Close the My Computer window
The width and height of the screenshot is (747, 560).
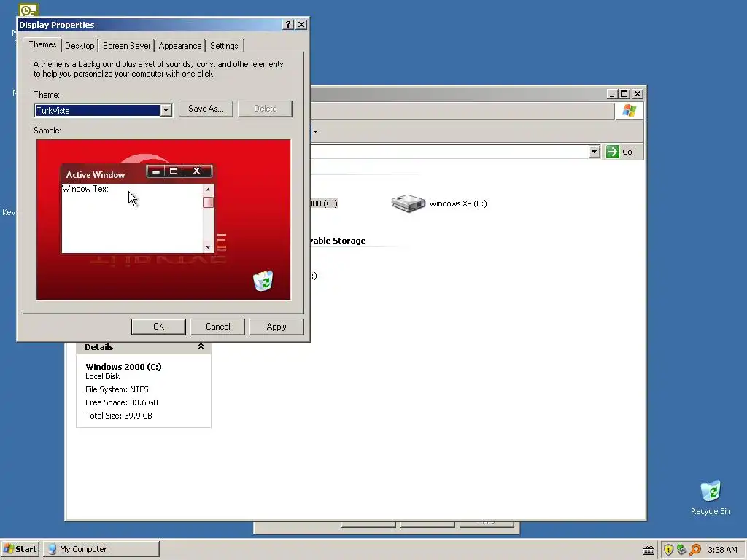[638, 94]
